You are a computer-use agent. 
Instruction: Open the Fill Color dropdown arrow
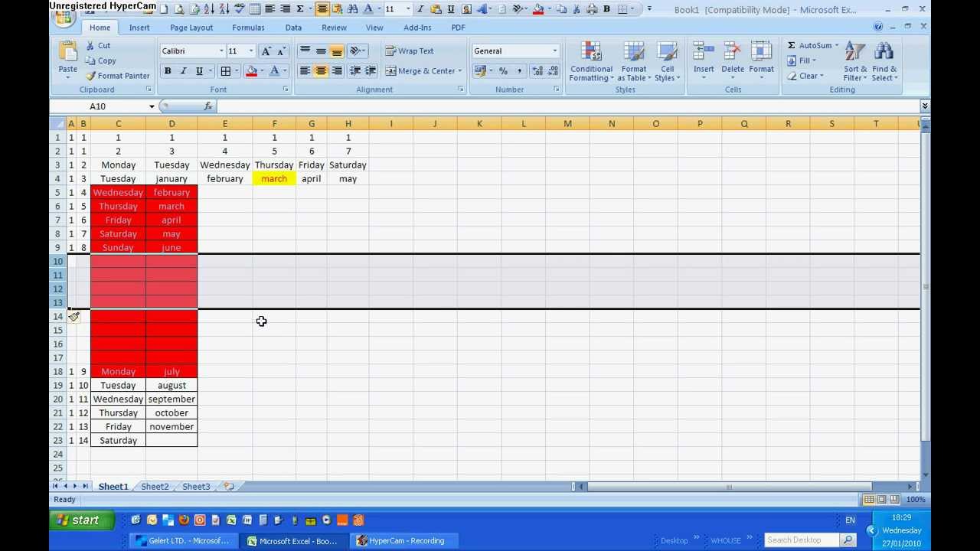pos(262,71)
